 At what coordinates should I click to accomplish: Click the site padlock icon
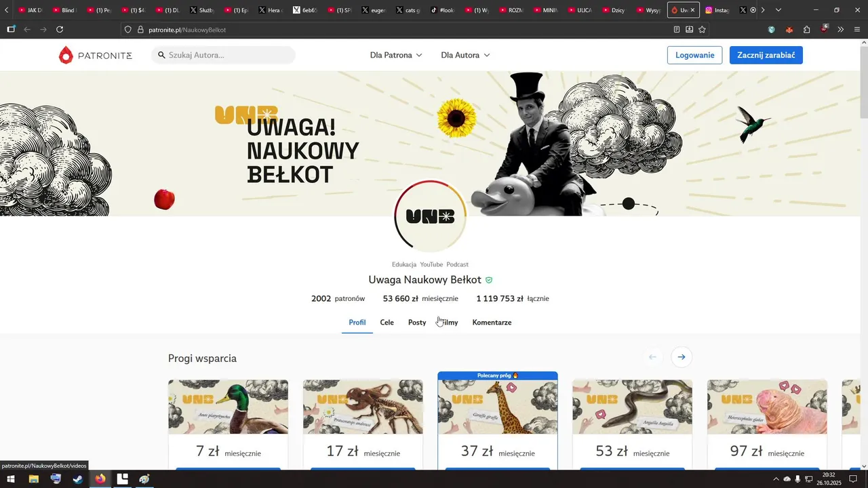pos(140,30)
